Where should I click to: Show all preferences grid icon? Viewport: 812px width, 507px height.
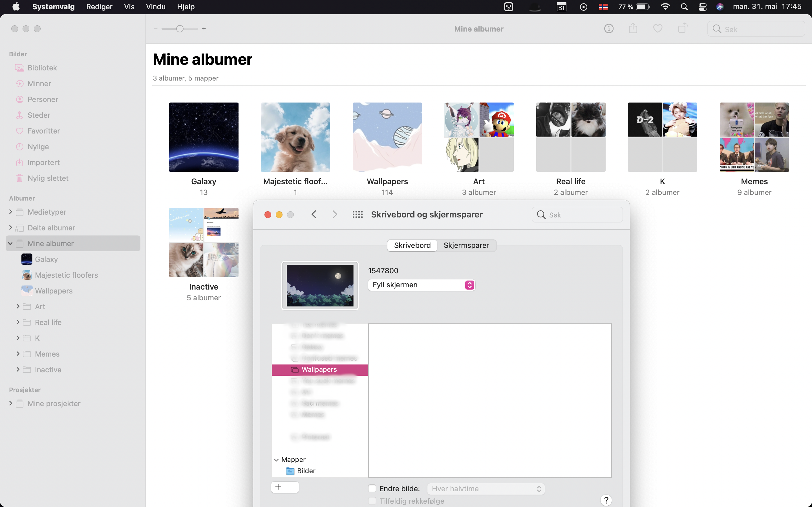(x=357, y=215)
